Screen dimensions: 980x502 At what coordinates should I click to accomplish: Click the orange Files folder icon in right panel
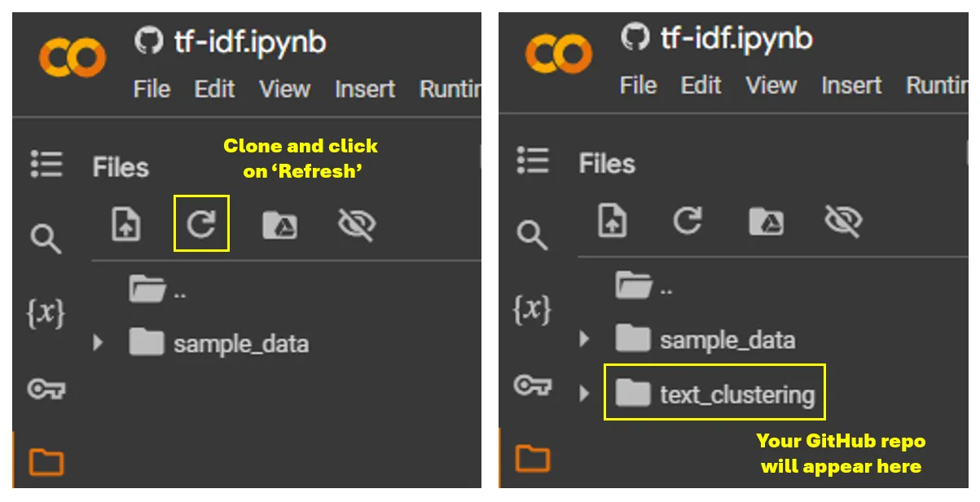(533, 458)
